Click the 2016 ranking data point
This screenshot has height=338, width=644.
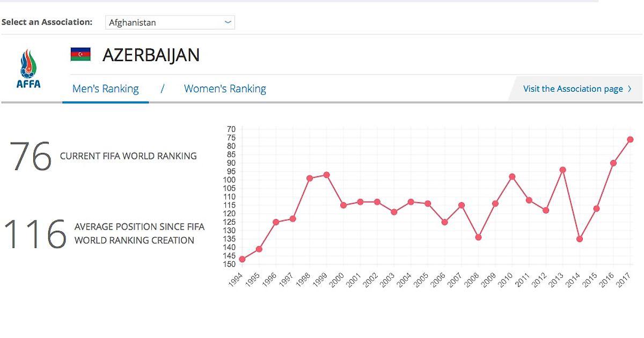[613, 163]
